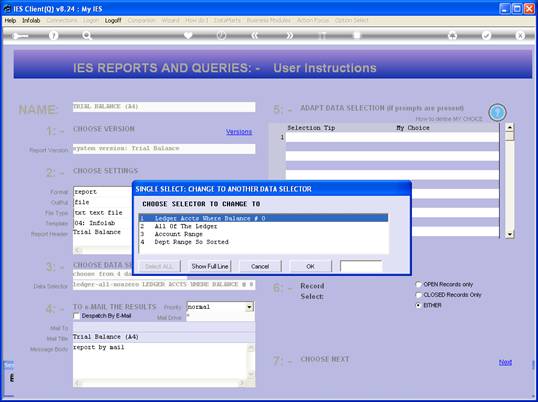Image resolution: width=538 pixels, height=402 pixels.
Task: Open the Priority normal dropdown
Action: point(250,307)
